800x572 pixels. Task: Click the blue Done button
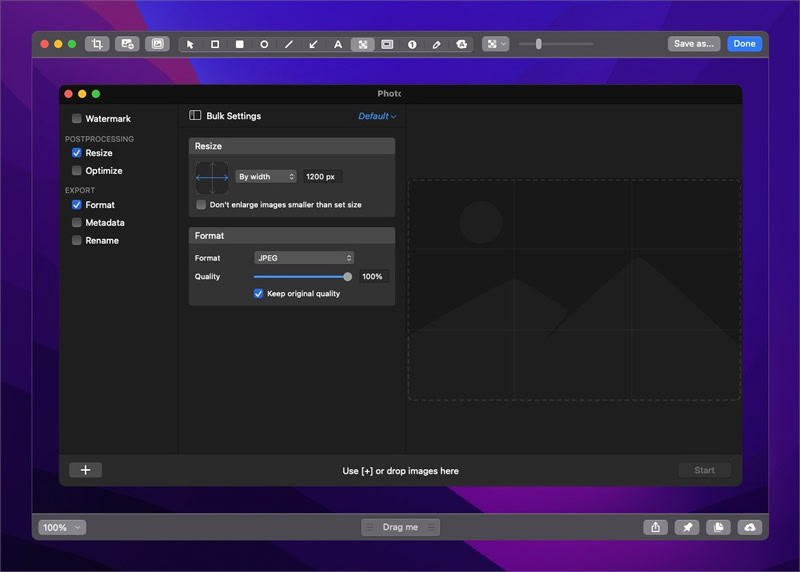point(744,44)
